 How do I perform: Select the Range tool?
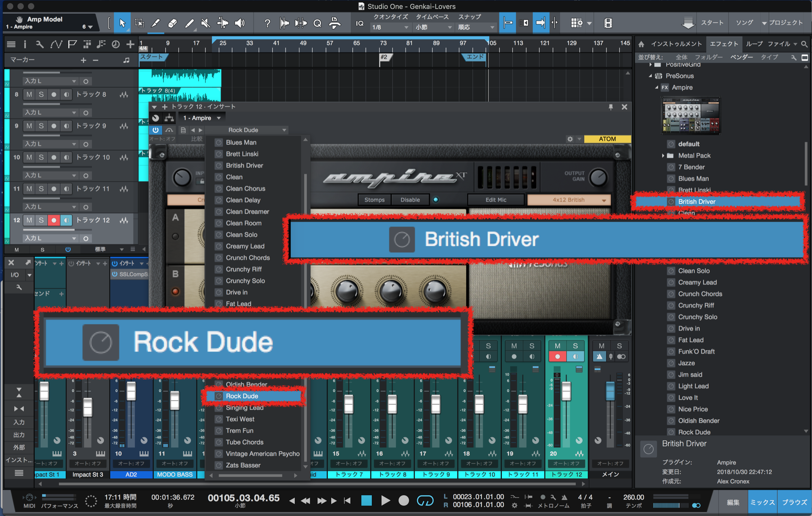point(139,23)
